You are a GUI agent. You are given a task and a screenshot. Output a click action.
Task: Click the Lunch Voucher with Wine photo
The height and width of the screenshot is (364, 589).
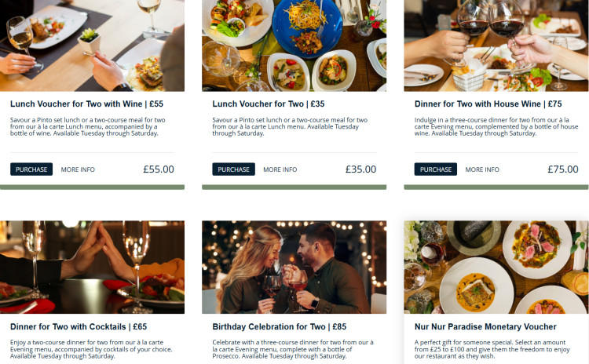92,45
